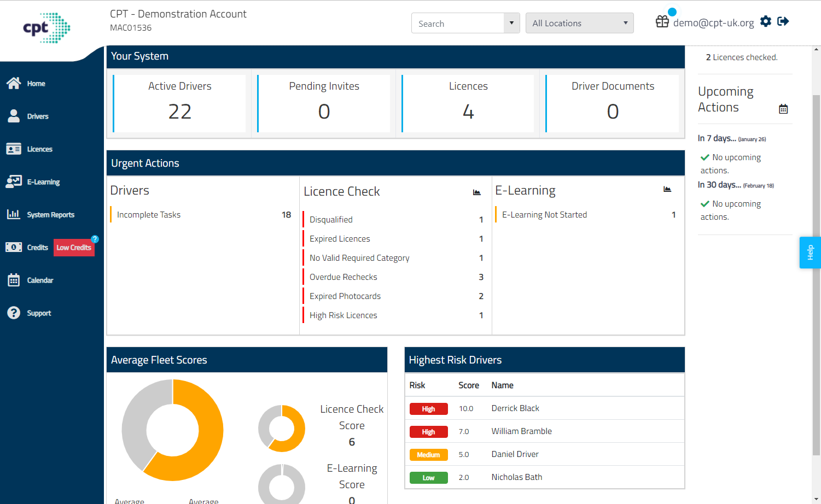The image size is (821, 504).
Task: Click the logout arrow icon
Action: 783,21
